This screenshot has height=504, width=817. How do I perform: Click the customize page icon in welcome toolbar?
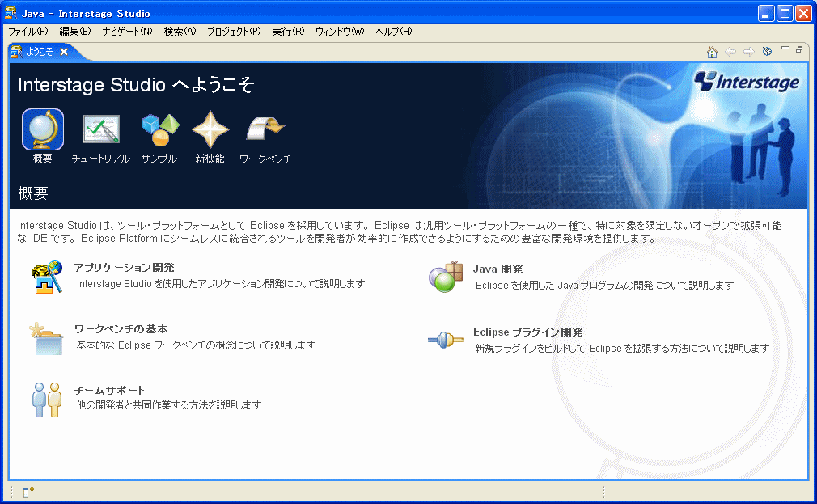(x=767, y=51)
